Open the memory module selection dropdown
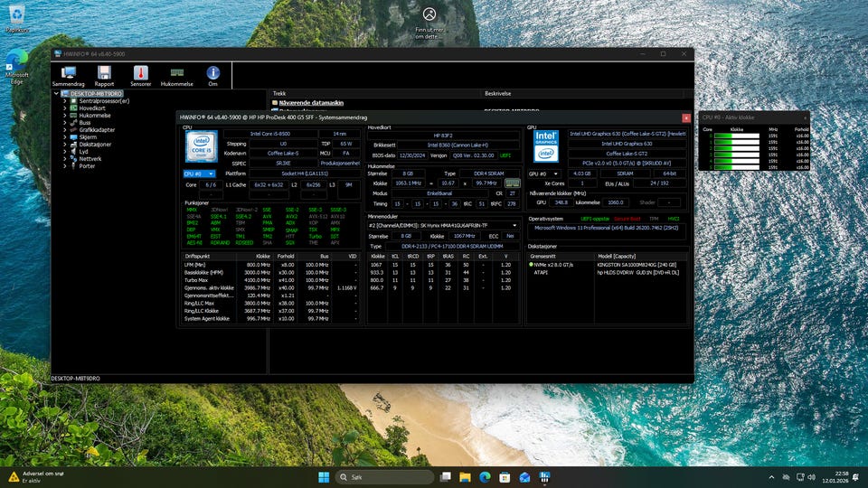This screenshot has height=488, width=868. pyautogui.click(x=443, y=225)
